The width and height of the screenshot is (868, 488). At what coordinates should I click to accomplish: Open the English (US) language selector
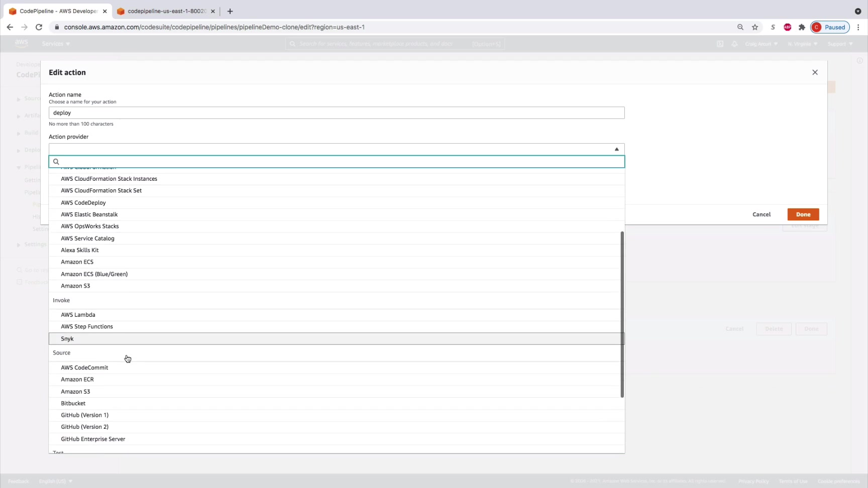pyautogui.click(x=56, y=481)
